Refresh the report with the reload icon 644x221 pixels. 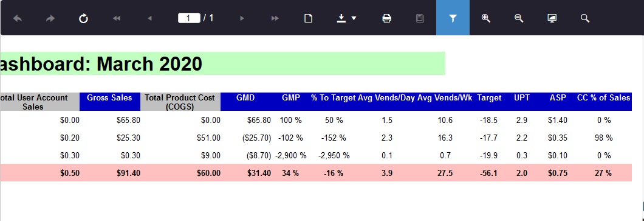coord(83,18)
